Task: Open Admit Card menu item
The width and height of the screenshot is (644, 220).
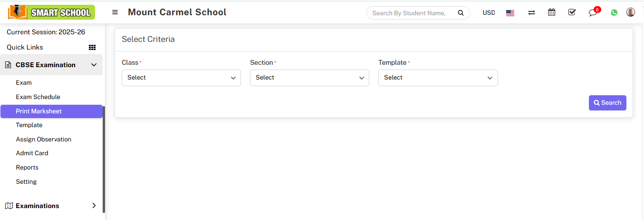Action: (x=32, y=153)
